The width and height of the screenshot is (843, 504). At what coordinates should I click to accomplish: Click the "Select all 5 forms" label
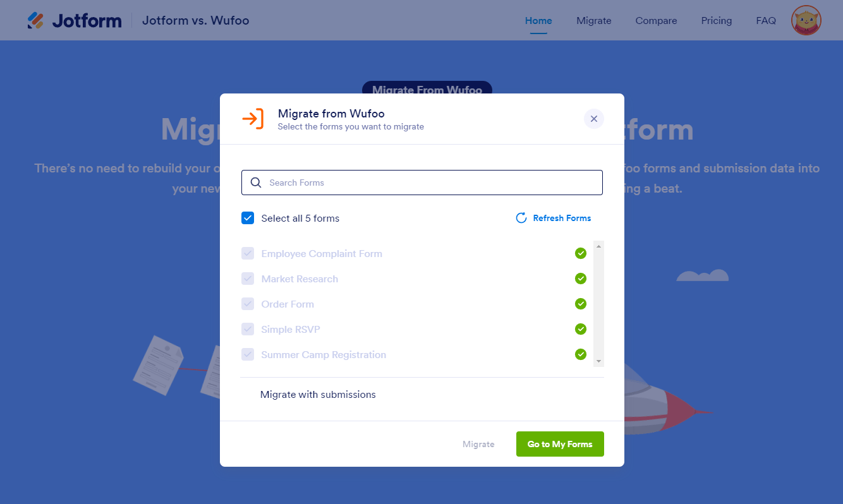click(300, 219)
